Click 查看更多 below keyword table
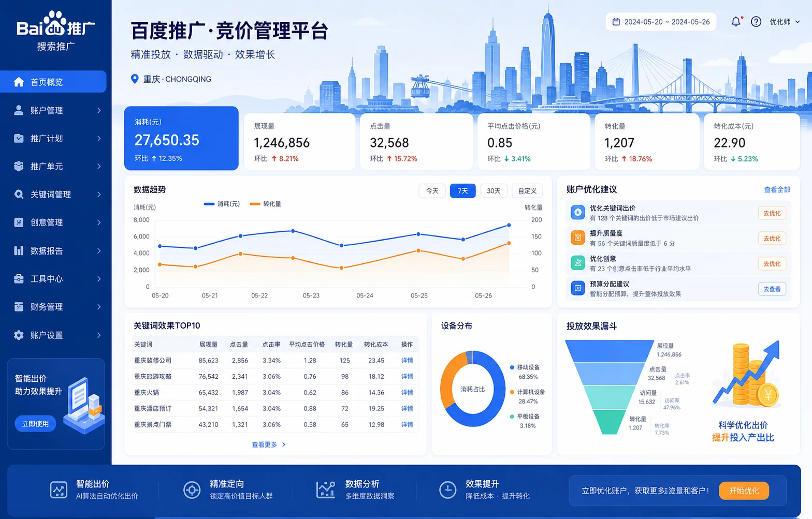This screenshot has width=812, height=519. pos(269,444)
